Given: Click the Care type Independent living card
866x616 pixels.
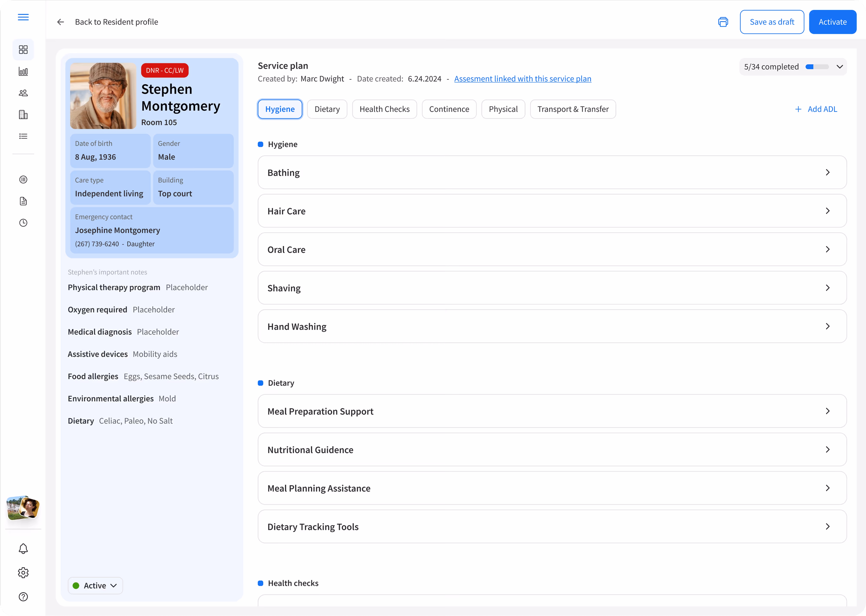Looking at the screenshot, I should (x=110, y=188).
